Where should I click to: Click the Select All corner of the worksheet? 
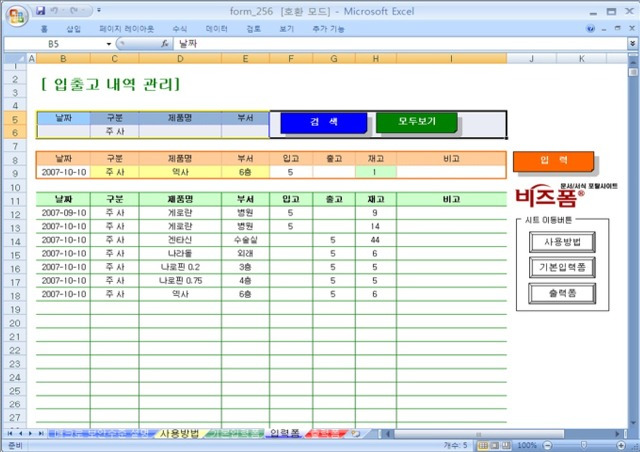(x=15, y=58)
